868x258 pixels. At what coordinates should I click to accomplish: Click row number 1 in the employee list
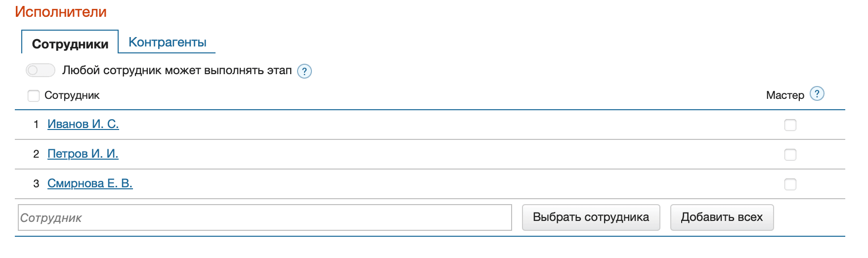pyautogui.click(x=36, y=125)
